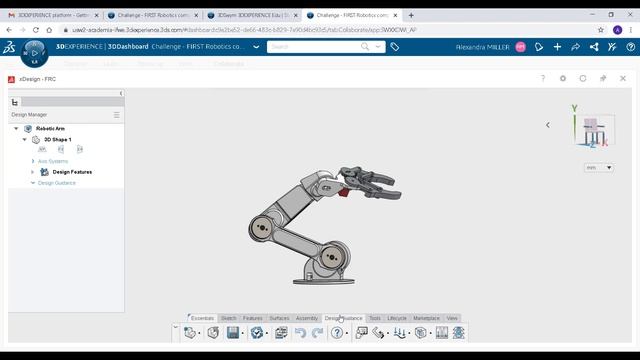Collapse the Robotic Arm tree node
The width and height of the screenshot is (640, 360).
(x=16, y=129)
